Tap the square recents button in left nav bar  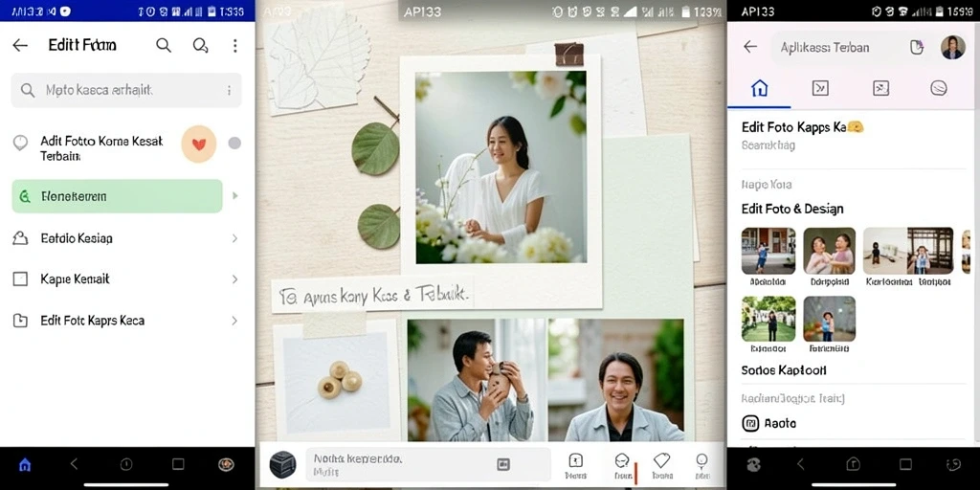point(178,464)
